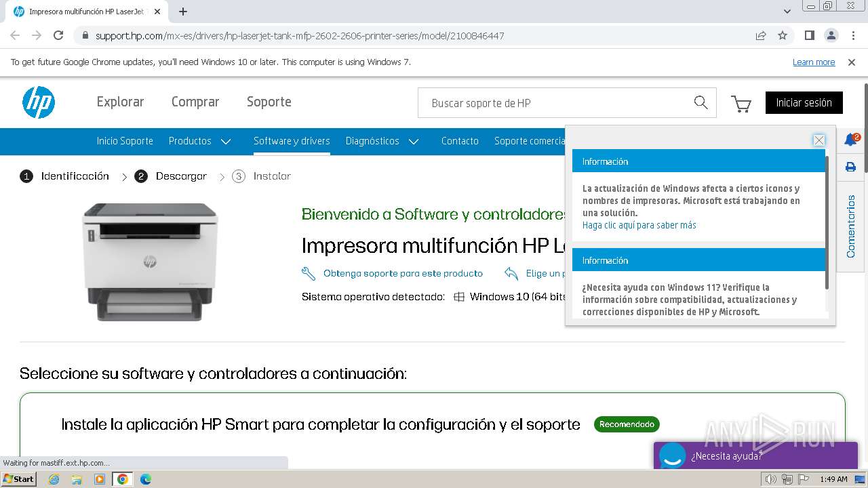The image size is (868, 488).
Task: Open the Comentarios side tab
Action: 850,226
